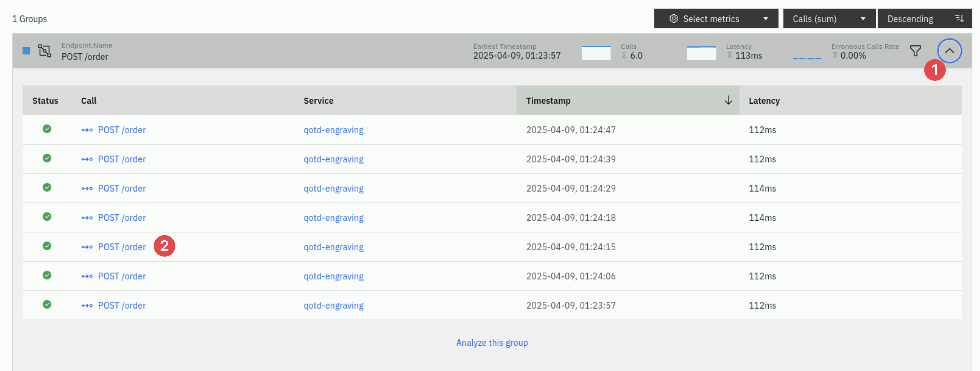Click green status icon of 01:24:06 call
The image size is (980, 371).
pyautogui.click(x=47, y=275)
